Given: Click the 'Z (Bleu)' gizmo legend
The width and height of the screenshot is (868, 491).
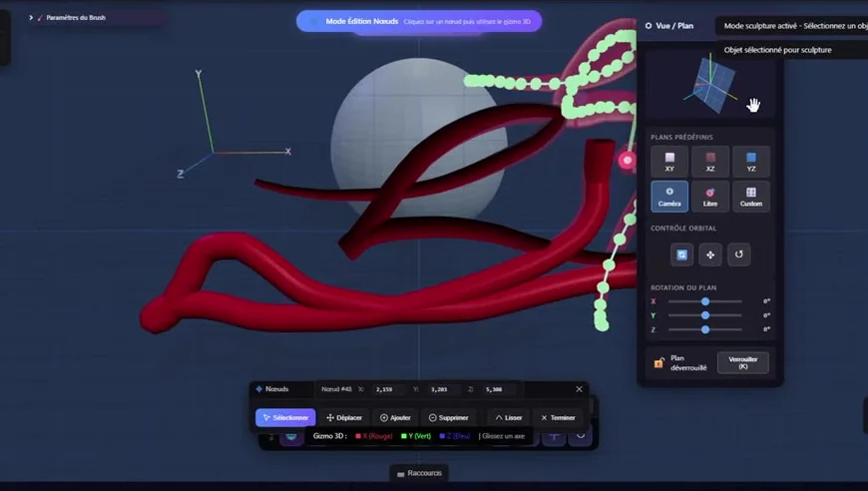Looking at the screenshot, I should pyautogui.click(x=455, y=436).
